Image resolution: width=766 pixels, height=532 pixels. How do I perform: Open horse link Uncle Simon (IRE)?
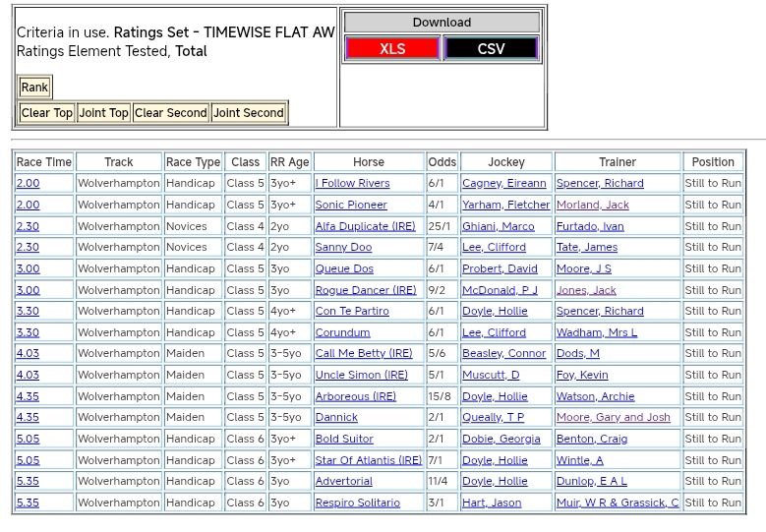tap(361, 375)
